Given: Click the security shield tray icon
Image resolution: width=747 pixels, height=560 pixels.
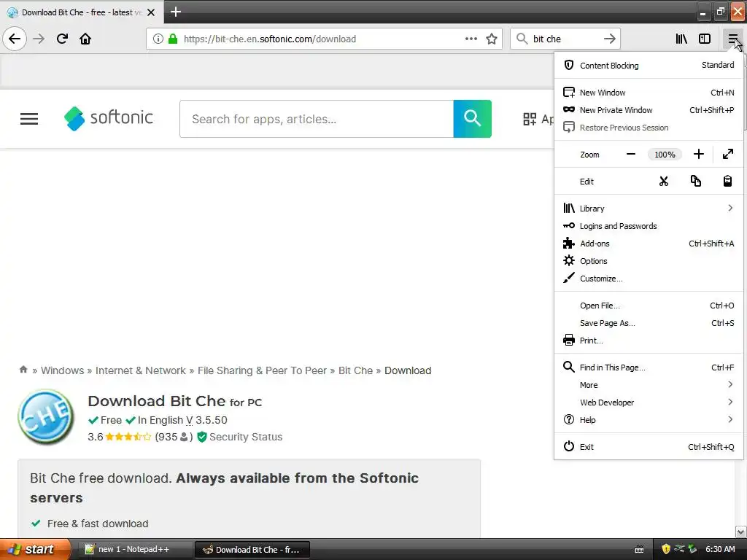Looking at the screenshot, I should click(666, 550).
